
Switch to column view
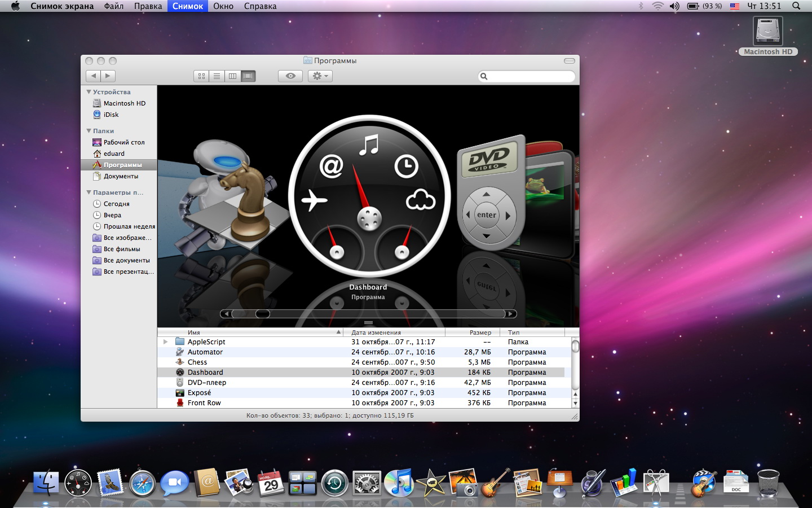pyautogui.click(x=232, y=76)
